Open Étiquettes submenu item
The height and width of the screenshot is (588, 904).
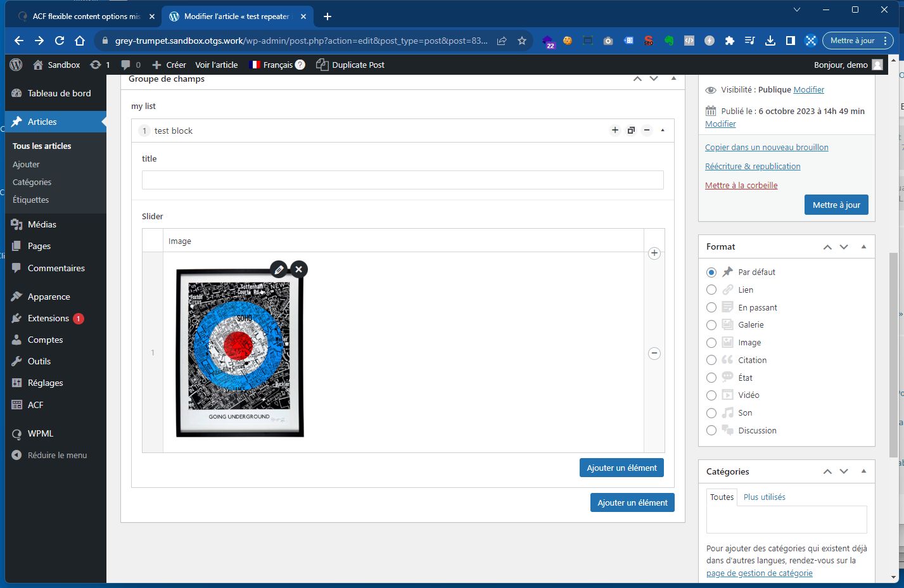pos(30,200)
